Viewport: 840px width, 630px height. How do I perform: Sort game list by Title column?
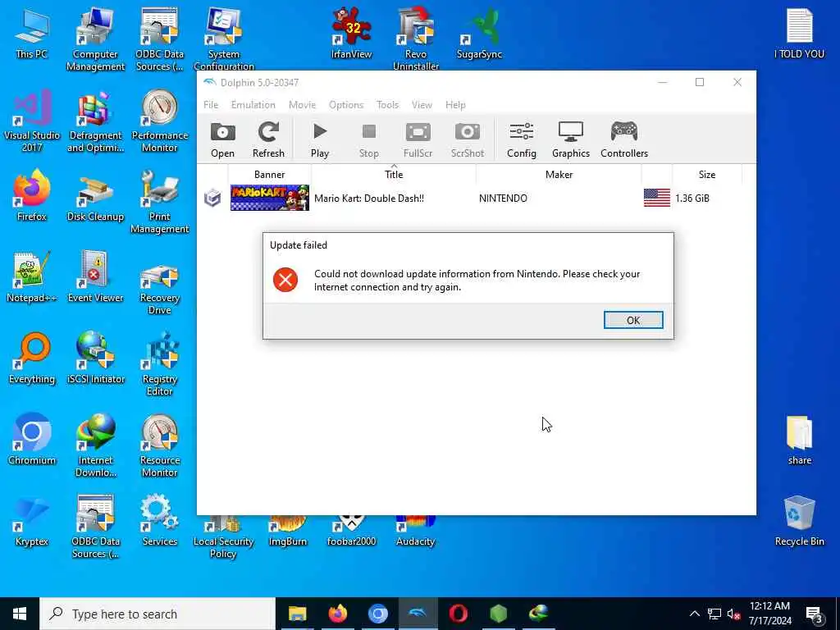coord(394,174)
